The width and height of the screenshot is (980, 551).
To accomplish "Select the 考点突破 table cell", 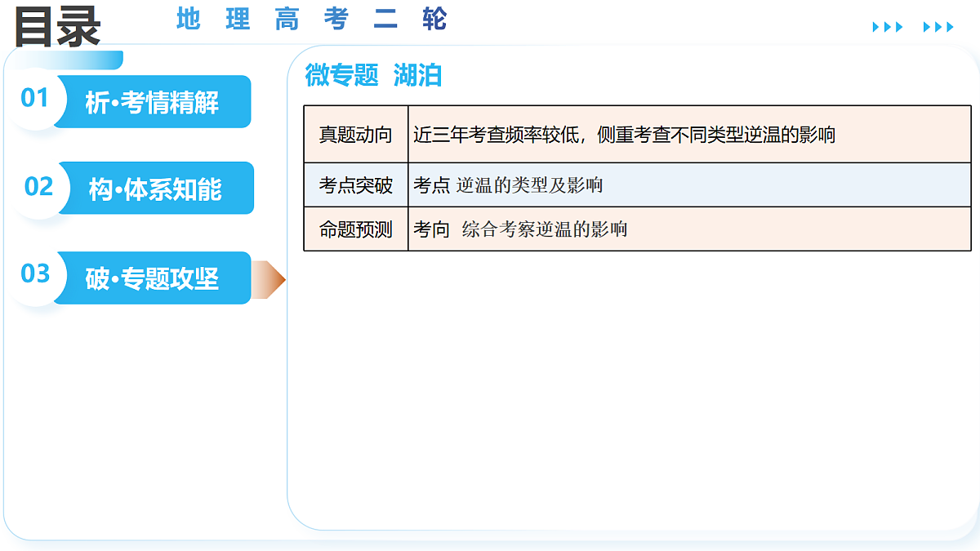I will pyautogui.click(x=356, y=184).
